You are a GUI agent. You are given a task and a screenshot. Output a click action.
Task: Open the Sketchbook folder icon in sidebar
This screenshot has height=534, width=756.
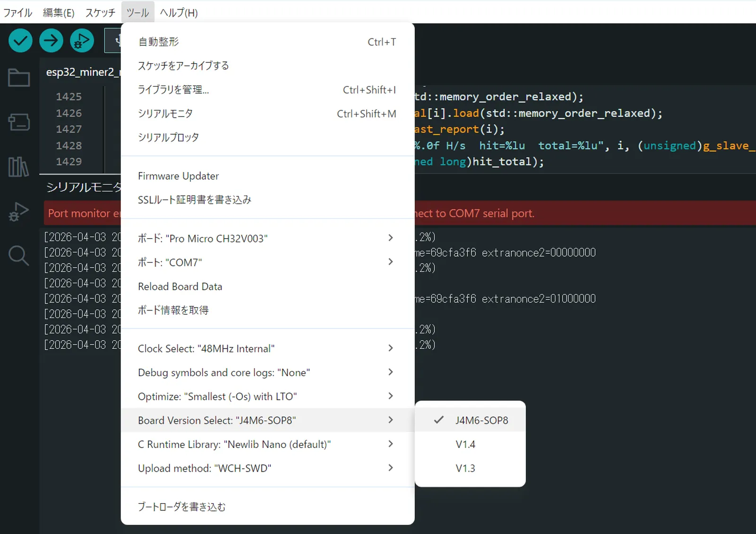pyautogui.click(x=19, y=78)
